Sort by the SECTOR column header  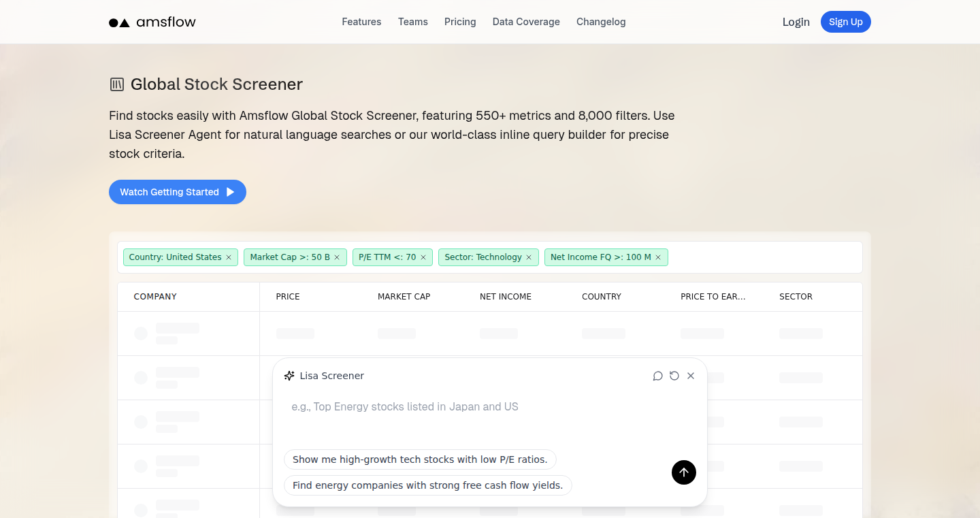(x=796, y=297)
